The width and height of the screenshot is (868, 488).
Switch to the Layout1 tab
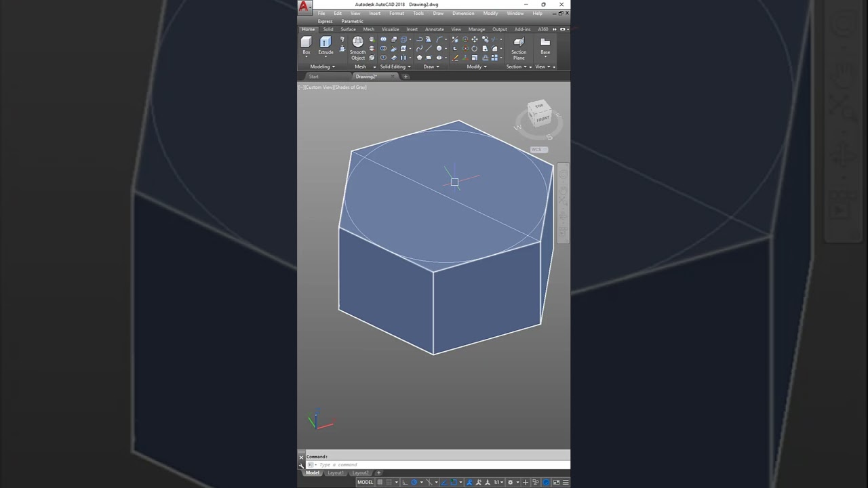point(336,473)
